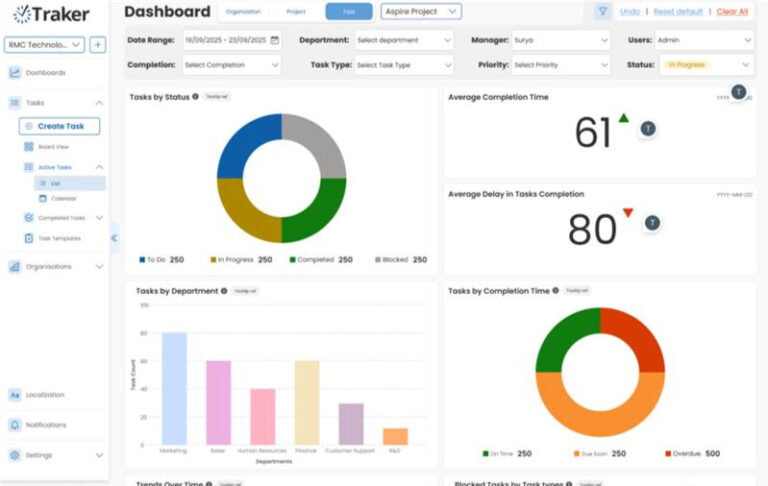The width and height of the screenshot is (768, 486).
Task: Collapse the Tasks section in sidebar
Action: coord(98,103)
